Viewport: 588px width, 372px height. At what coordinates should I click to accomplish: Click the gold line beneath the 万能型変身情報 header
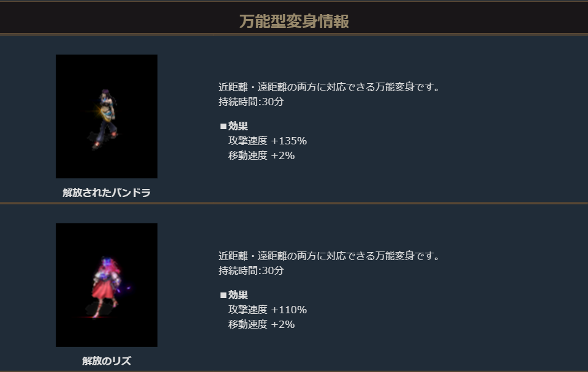coord(294,34)
